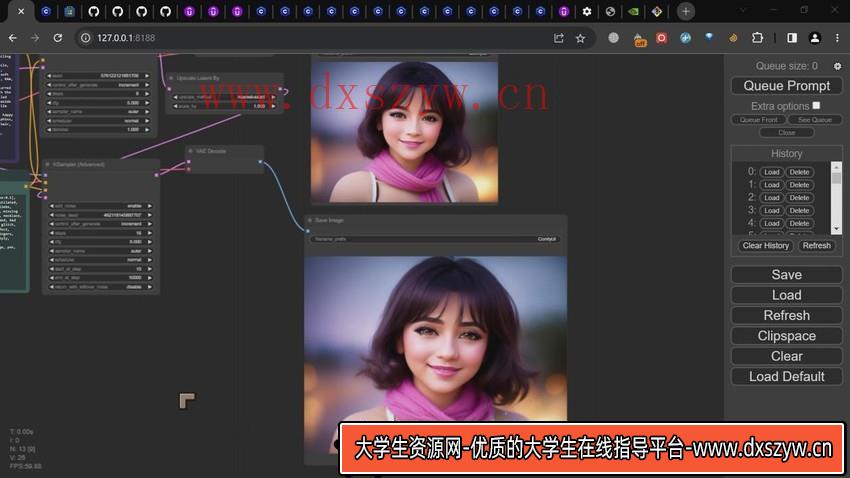Click the Queue Prompt button
850x478 pixels.
coord(787,86)
